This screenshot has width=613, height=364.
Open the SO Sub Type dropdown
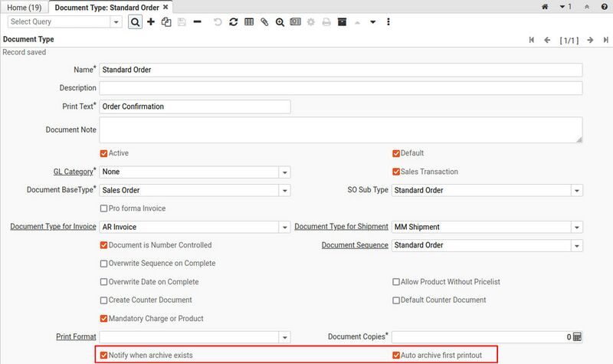[x=575, y=191]
